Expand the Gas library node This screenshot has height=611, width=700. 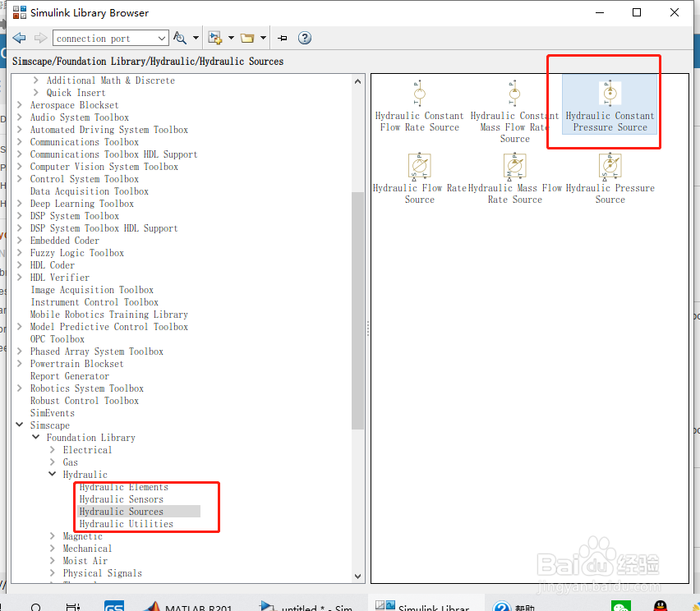(x=53, y=462)
